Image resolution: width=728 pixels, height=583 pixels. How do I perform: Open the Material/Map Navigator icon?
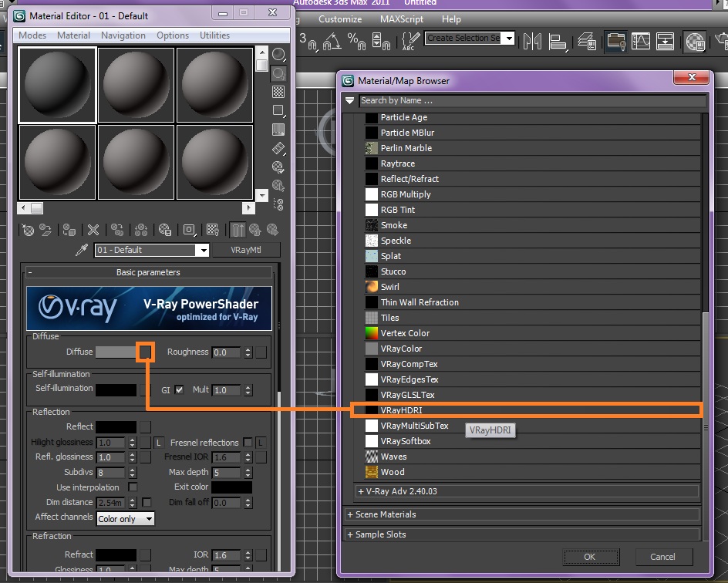(278, 204)
